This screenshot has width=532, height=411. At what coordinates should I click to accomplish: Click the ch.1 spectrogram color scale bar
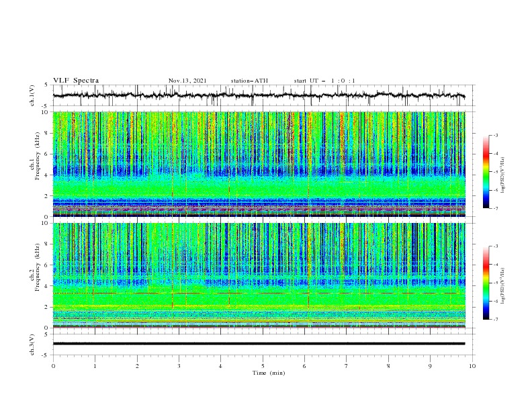[486, 172]
